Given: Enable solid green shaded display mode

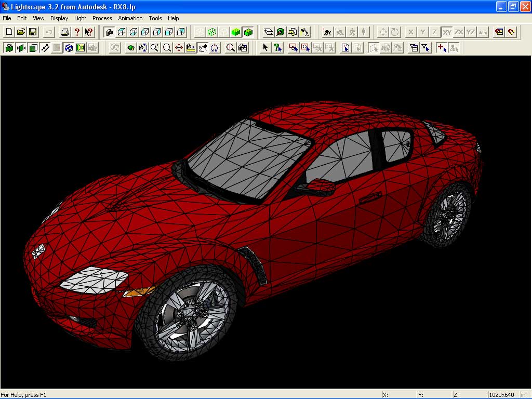Looking at the screenshot, I should tap(236, 32).
